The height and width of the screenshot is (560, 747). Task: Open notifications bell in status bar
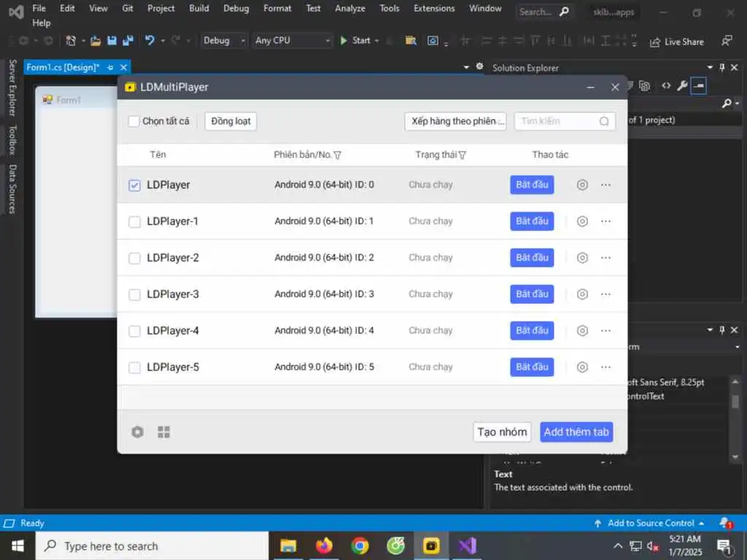pyautogui.click(x=726, y=523)
